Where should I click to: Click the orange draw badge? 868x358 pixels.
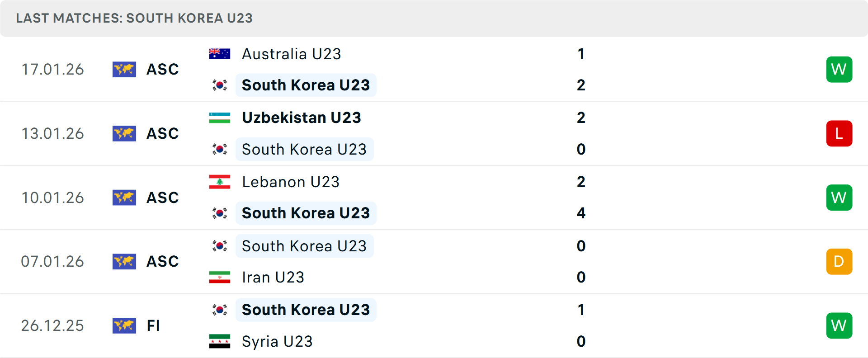[839, 261]
